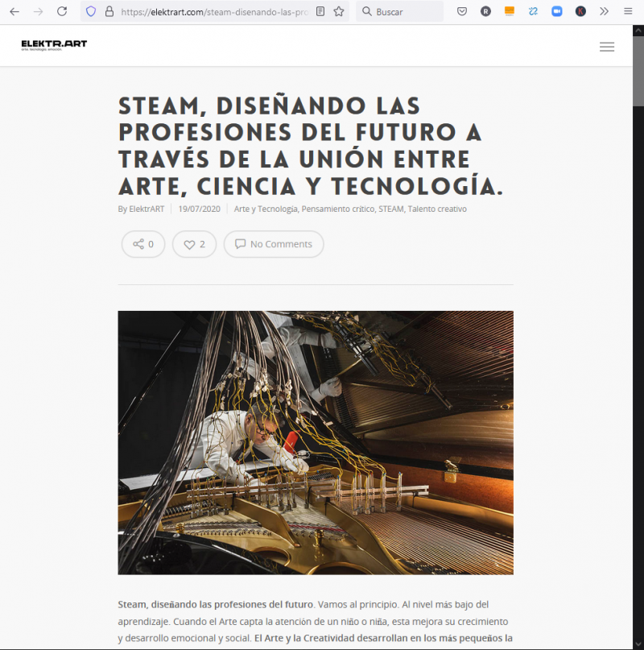
Task: Click the article date 19/07/2020
Action: tap(200, 209)
